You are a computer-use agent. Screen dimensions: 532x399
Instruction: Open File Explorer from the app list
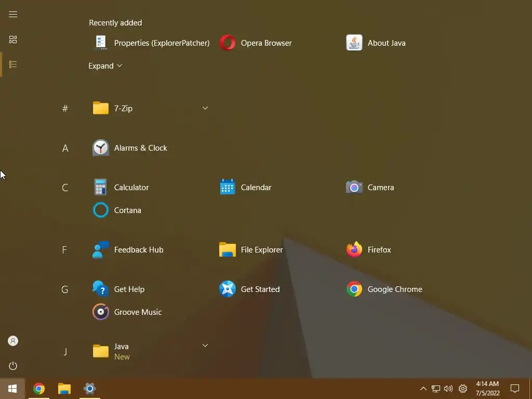251,250
